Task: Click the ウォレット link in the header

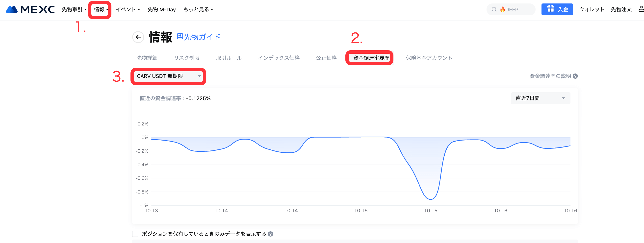Action: [x=592, y=9]
